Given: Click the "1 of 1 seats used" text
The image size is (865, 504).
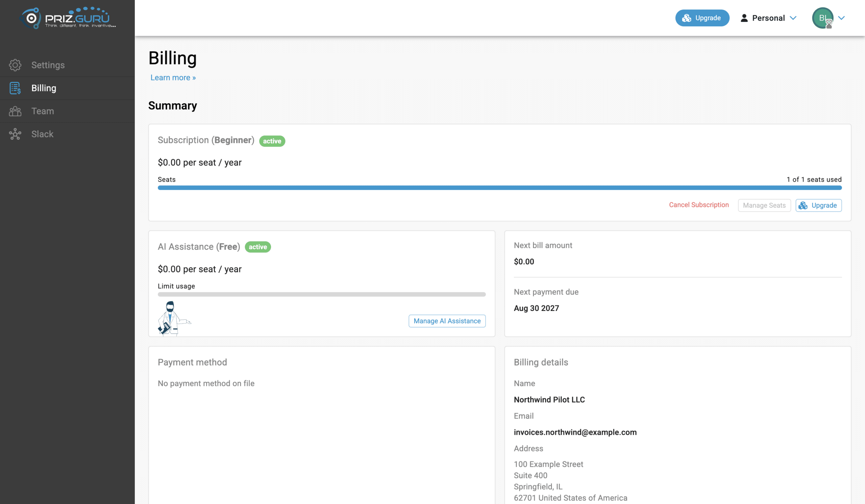Looking at the screenshot, I should [814, 179].
